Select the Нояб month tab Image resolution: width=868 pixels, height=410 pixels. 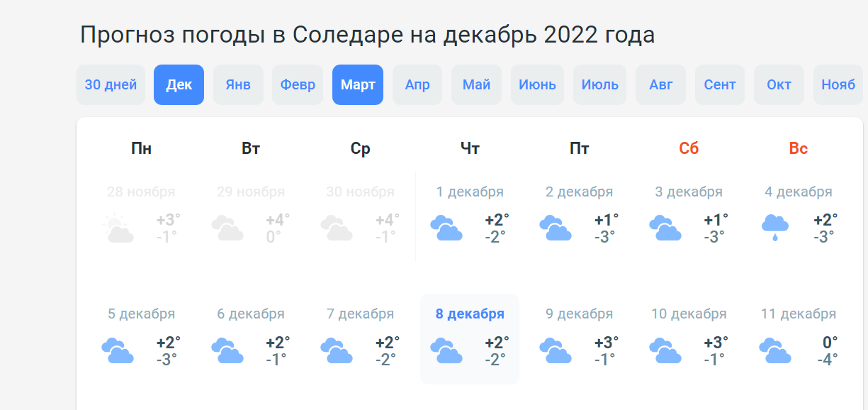pyautogui.click(x=838, y=85)
